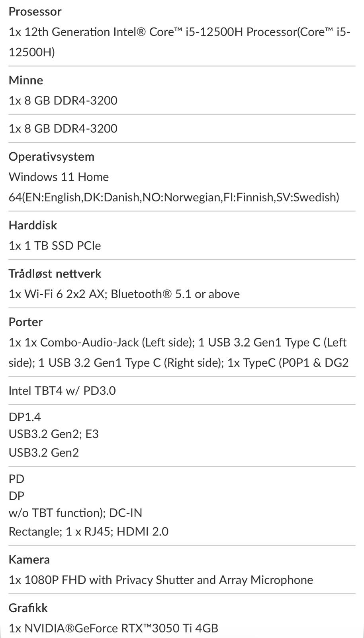Click the Prosessor heading
This screenshot has height=638, width=364.
(x=35, y=12)
